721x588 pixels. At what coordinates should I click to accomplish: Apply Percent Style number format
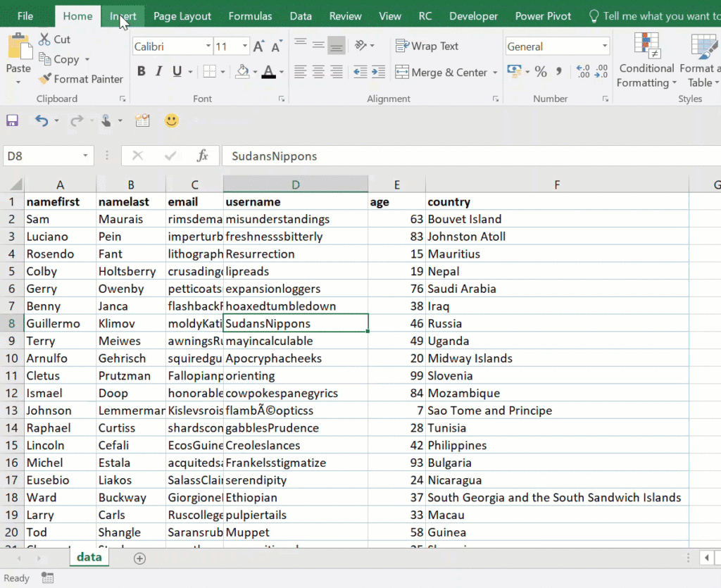pos(539,71)
